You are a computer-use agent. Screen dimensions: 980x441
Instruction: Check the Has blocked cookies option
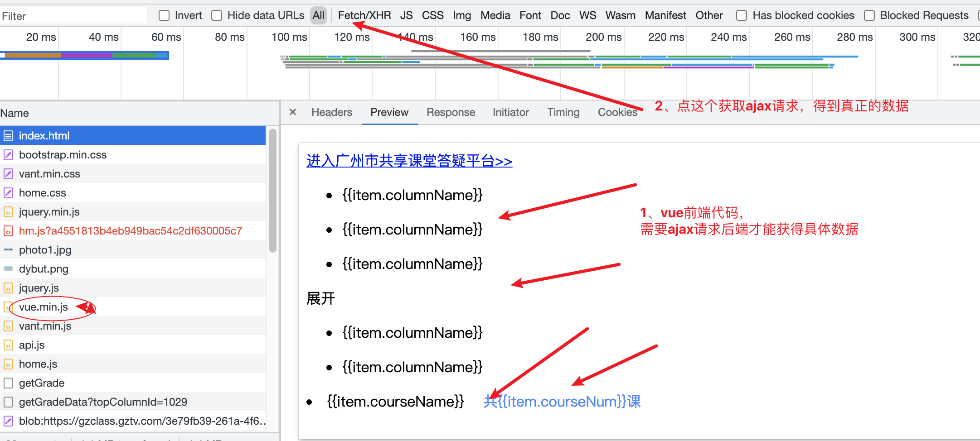(742, 15)
